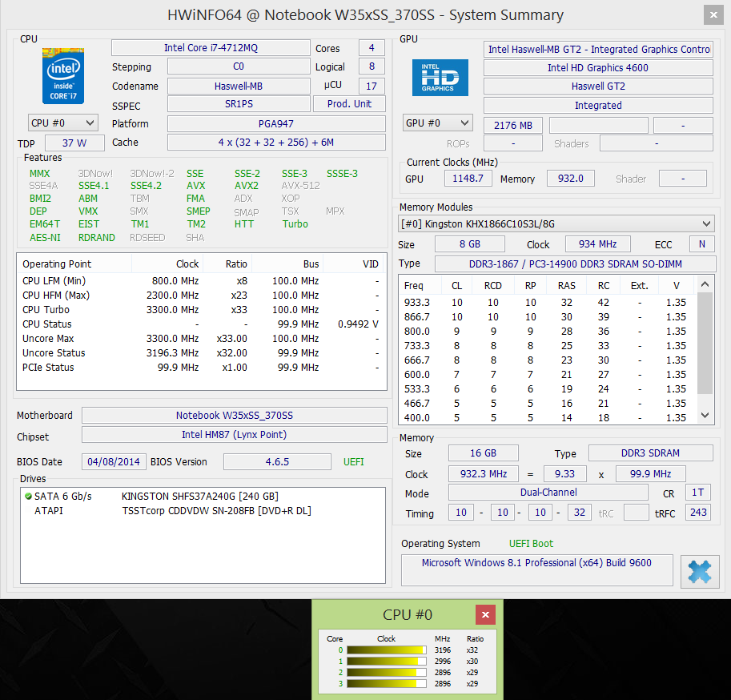Image resolution: width=731 pixels, height=700 pixels.
Task: Open the GPU #0 selector dropdown
Action: (x=437, y=123)
